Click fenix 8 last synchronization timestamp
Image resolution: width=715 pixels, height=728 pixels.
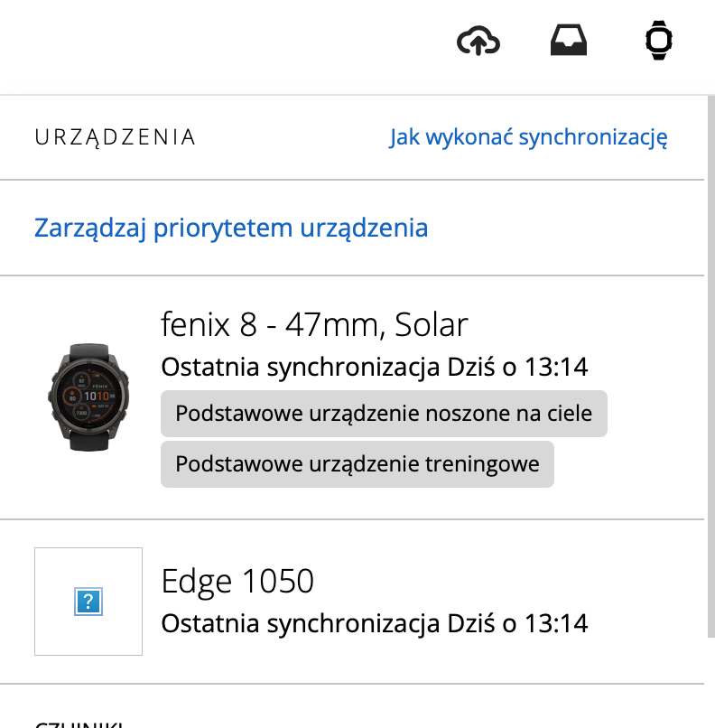click(x=374, y=367)
